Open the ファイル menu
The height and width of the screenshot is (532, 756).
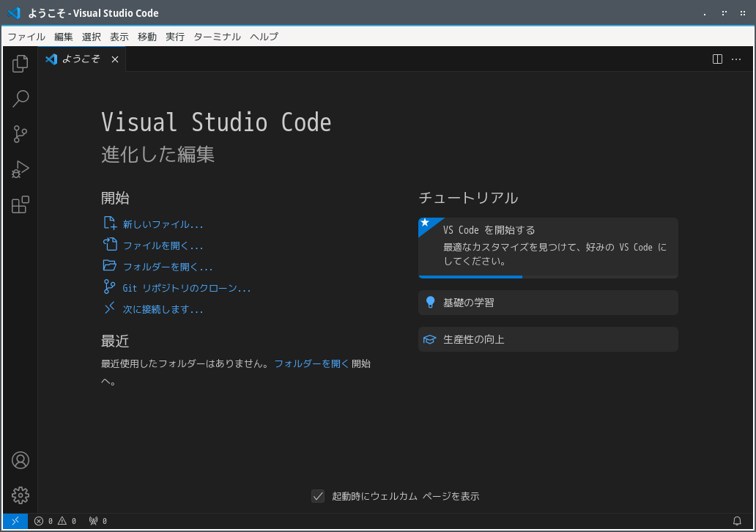pos(26,37)
